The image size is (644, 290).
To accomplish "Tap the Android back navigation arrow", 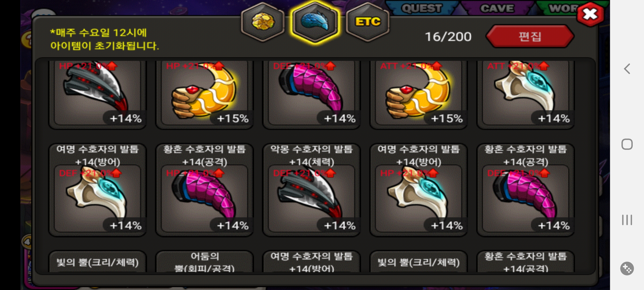I will coord(627,69).
